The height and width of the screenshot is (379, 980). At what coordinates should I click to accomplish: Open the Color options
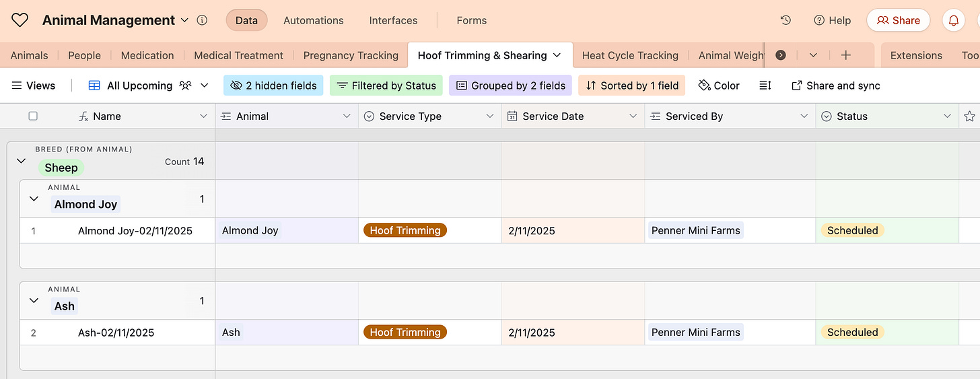719,85
